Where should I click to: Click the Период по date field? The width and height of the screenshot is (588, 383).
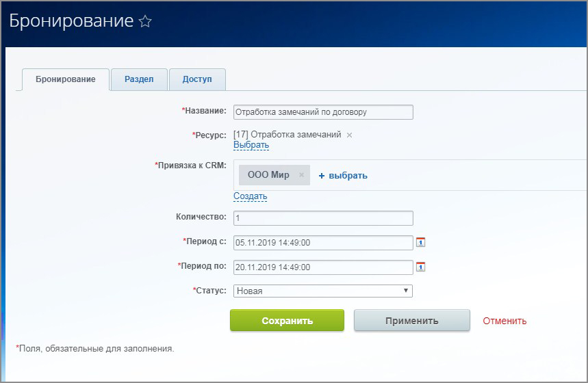pos(323,267)
